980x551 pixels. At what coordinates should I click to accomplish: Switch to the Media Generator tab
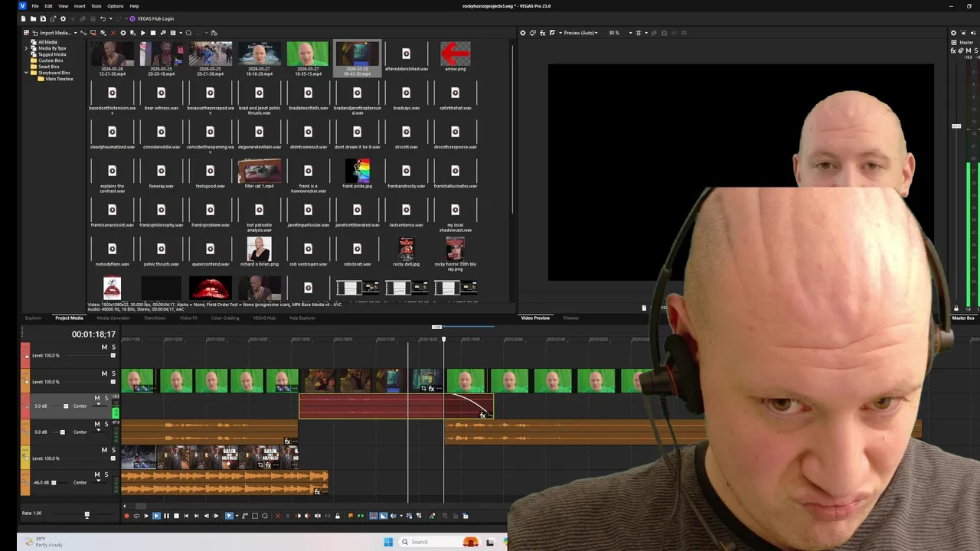pyautogui.click(x=113, y=318)
